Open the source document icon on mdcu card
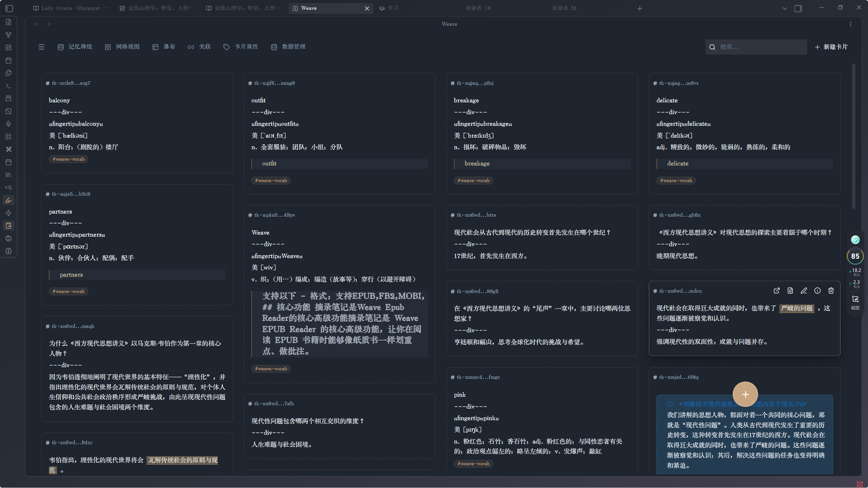 pyautogui.click(x=790, y=291)
